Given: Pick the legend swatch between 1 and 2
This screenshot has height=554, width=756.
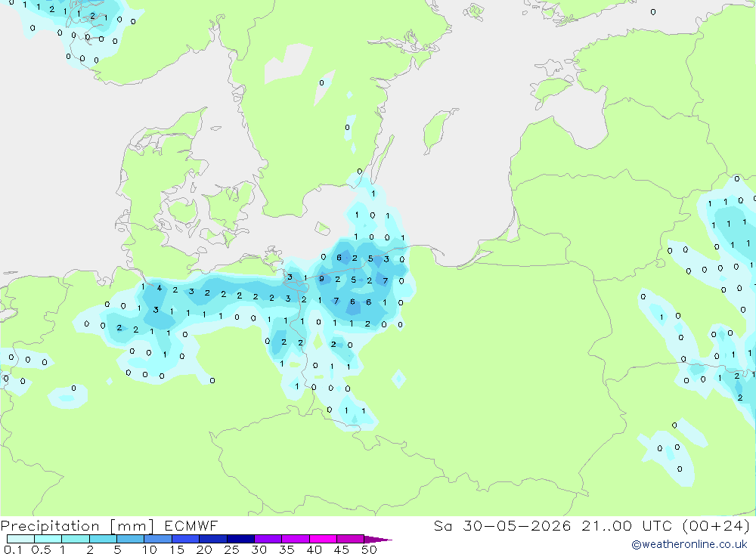Looking at the screenshot, I should 75,539.
